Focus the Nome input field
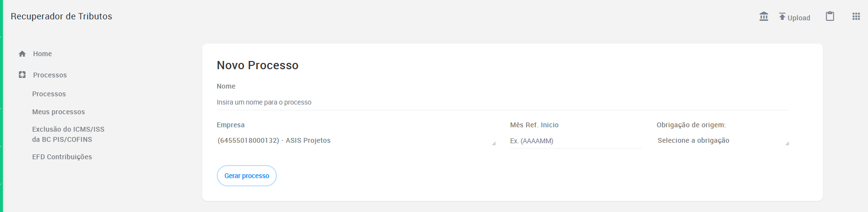The width and height of the screenshot is (868, 212). point(502,102)
